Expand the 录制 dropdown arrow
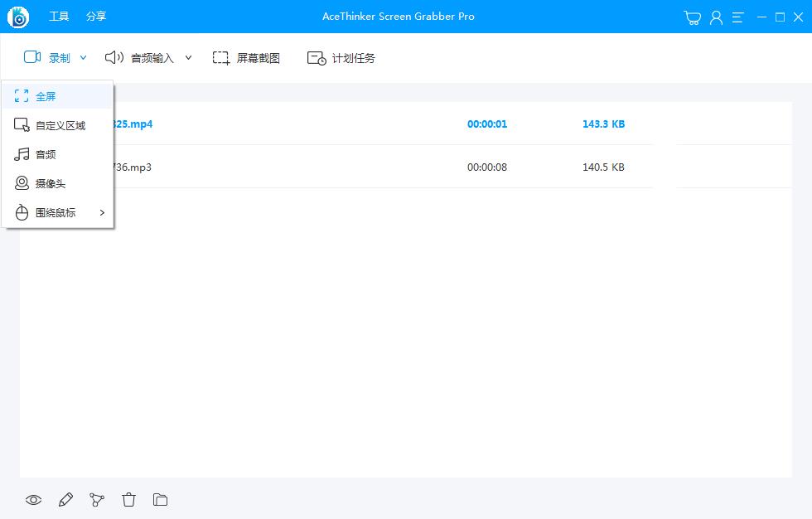Screen dimensions: 812x519 [x=83, y=58]
